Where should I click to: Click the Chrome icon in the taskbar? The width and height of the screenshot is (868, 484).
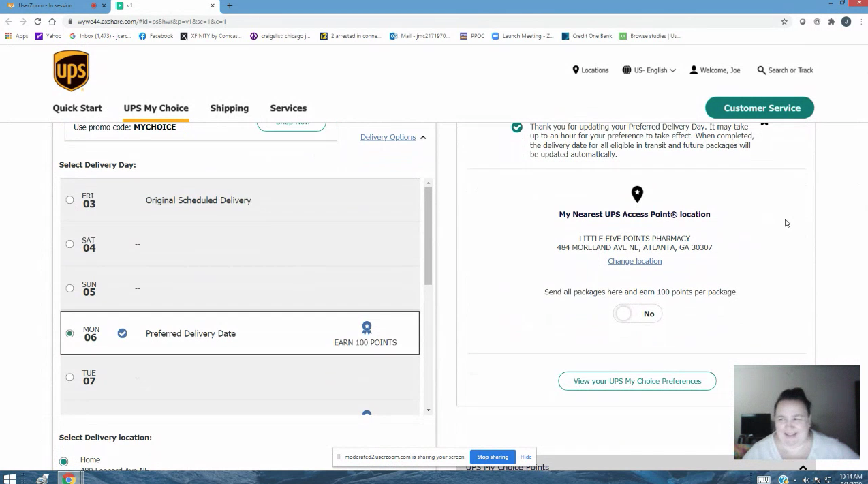69,479
